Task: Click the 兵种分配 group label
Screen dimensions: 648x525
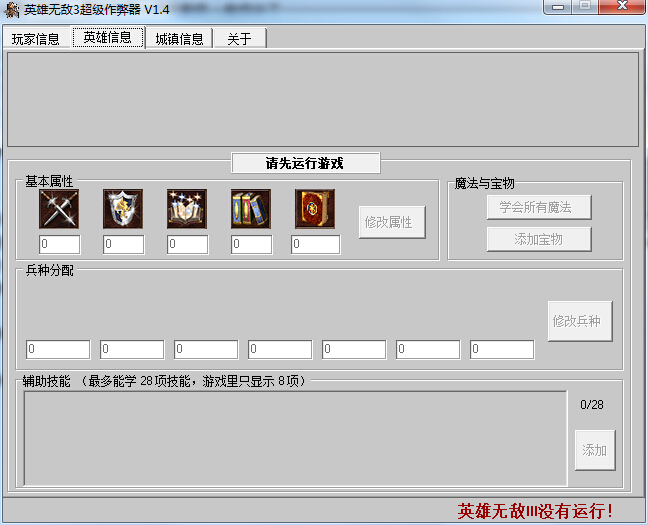Action: [x=50, y=270]
